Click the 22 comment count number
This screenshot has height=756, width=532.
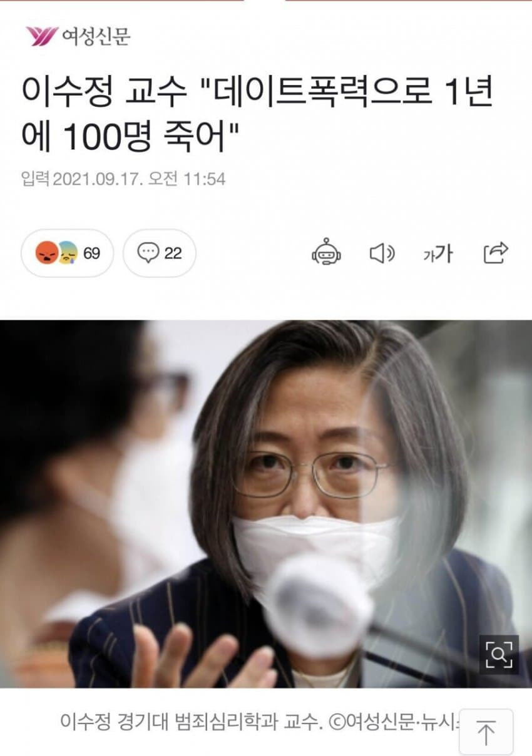point(173,253)
